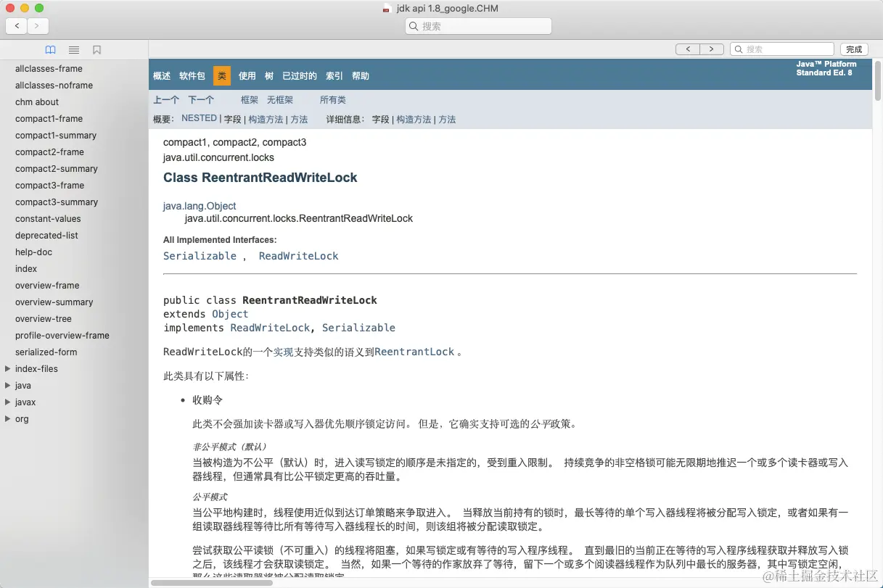Select deprecated-list in the sidebar
883x588 pixels.
click(46, 236)
